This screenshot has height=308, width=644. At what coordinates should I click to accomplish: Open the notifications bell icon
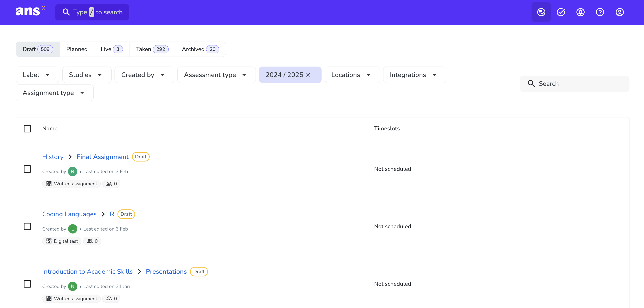(x=580, y=12)
